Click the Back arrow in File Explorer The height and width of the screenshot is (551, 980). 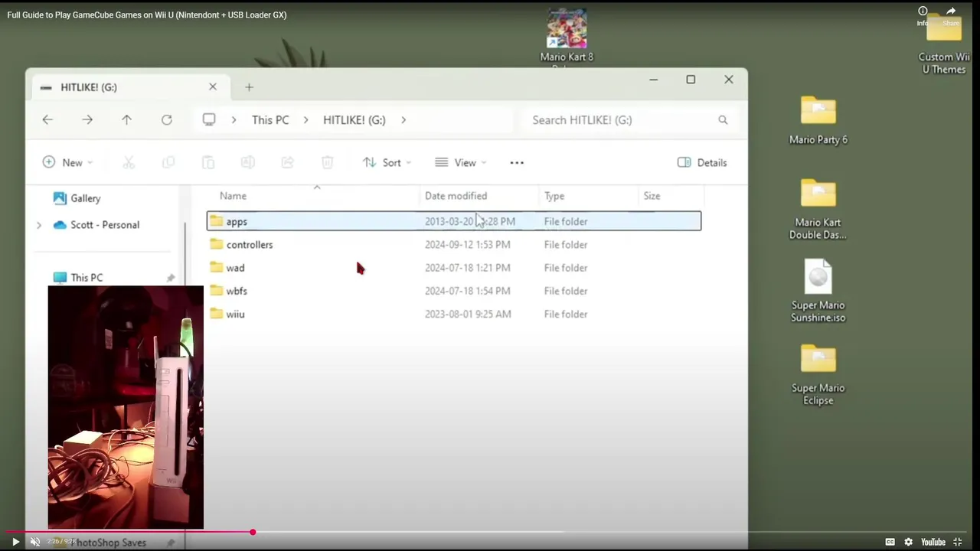click(47, 120)
